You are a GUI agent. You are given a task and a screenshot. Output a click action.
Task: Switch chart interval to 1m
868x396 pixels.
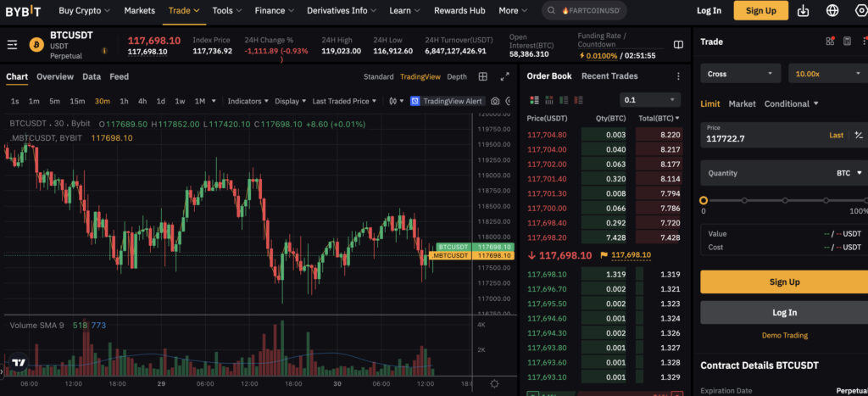click(x=34, y=102)
